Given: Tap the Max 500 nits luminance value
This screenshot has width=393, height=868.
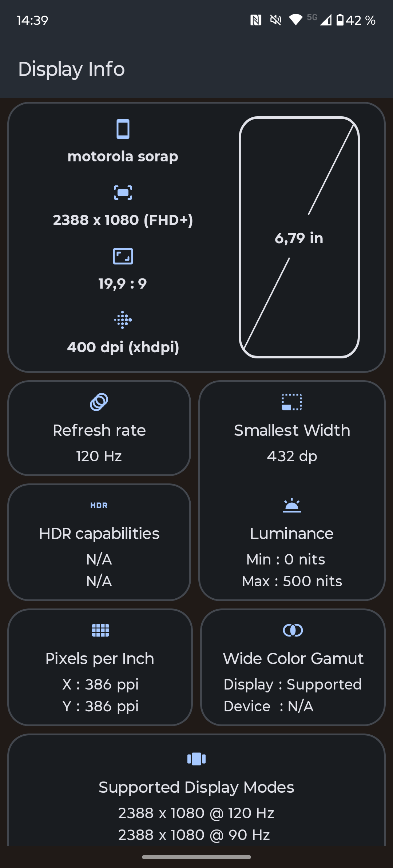Looking at the screenshot, I should (292, 581).
